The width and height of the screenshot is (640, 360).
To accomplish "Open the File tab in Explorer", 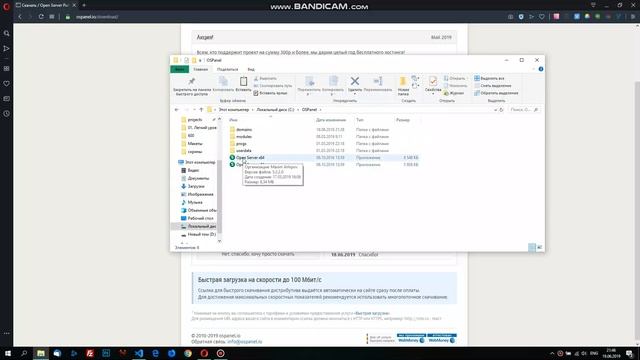I will [x=179, y=69].
